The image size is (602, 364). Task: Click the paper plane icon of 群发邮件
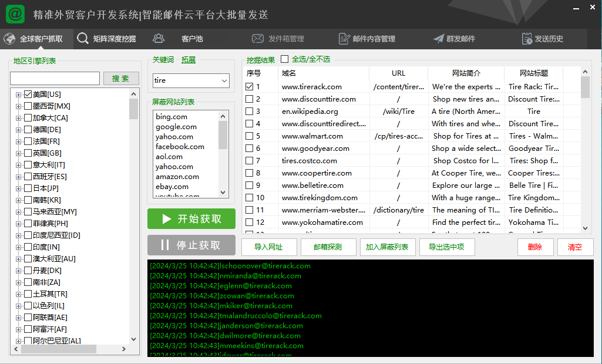click(x=439, y=39)
